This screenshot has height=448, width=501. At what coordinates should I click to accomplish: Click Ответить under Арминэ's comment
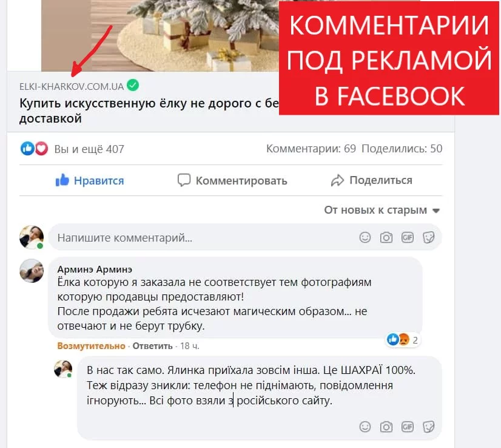[152, 345]
